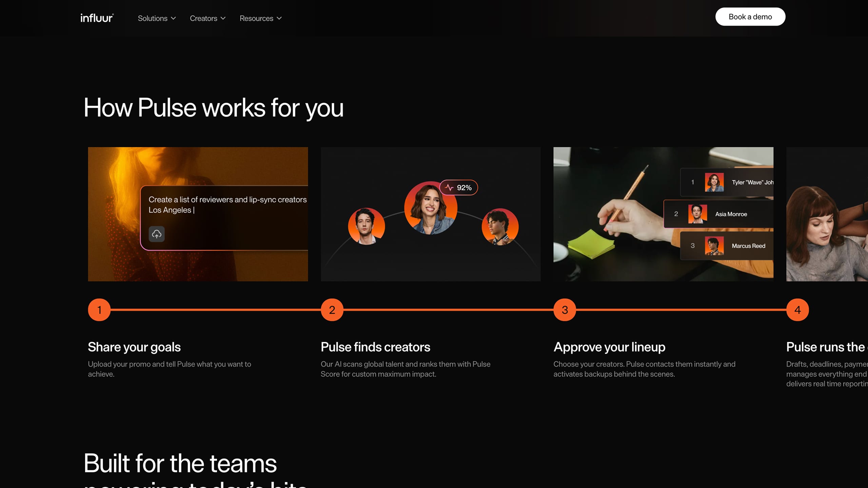Select the center woman avatar in the creators arc
The width and height of the screenshot is (868, 488).
tap(431, 208)
